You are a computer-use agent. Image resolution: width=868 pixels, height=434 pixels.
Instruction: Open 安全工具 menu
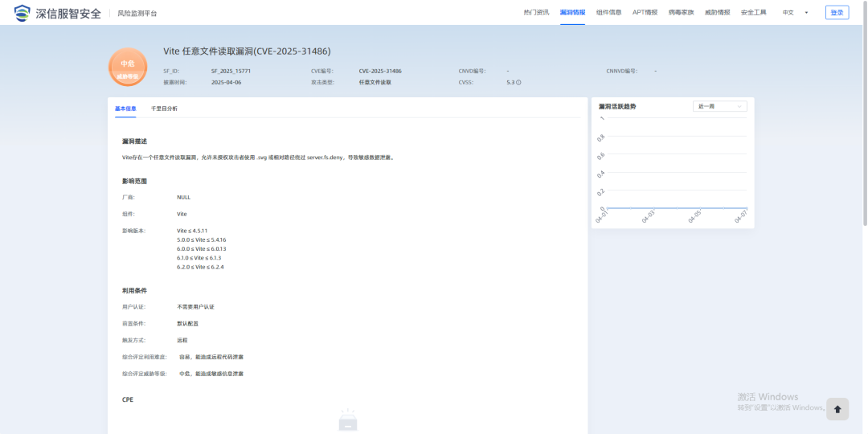coord(753,12)
